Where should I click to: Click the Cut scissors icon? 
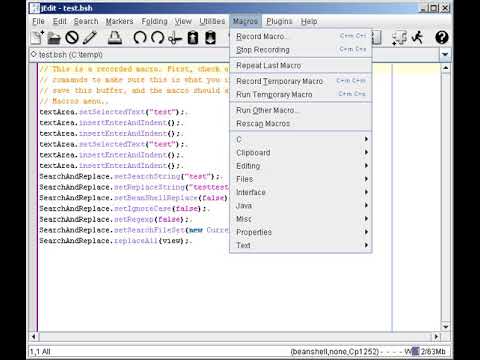pos(175,38)
